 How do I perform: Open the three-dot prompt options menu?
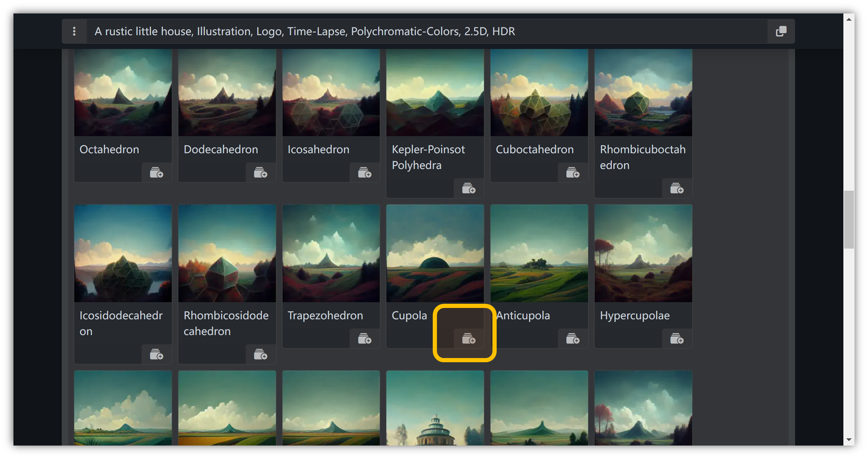point(74,31)
